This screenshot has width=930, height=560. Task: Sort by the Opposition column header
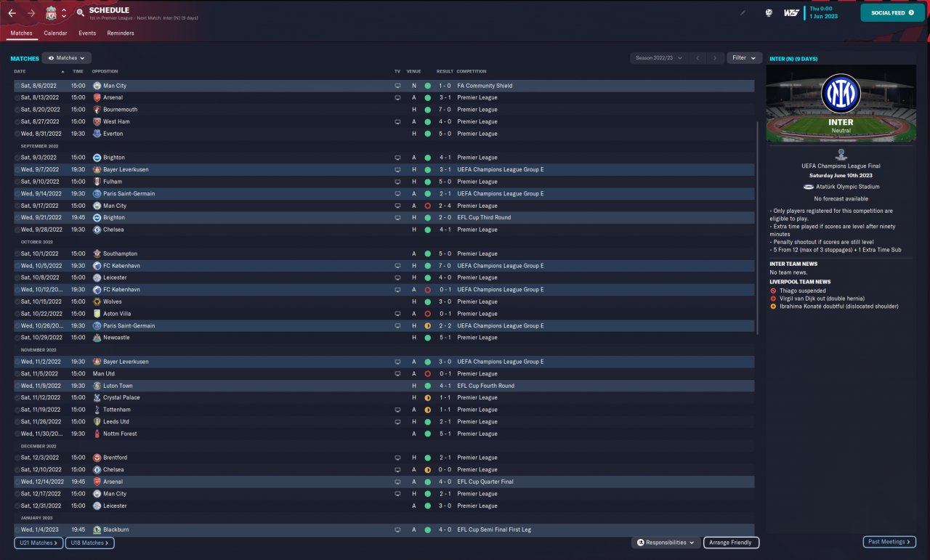[105, 71]
